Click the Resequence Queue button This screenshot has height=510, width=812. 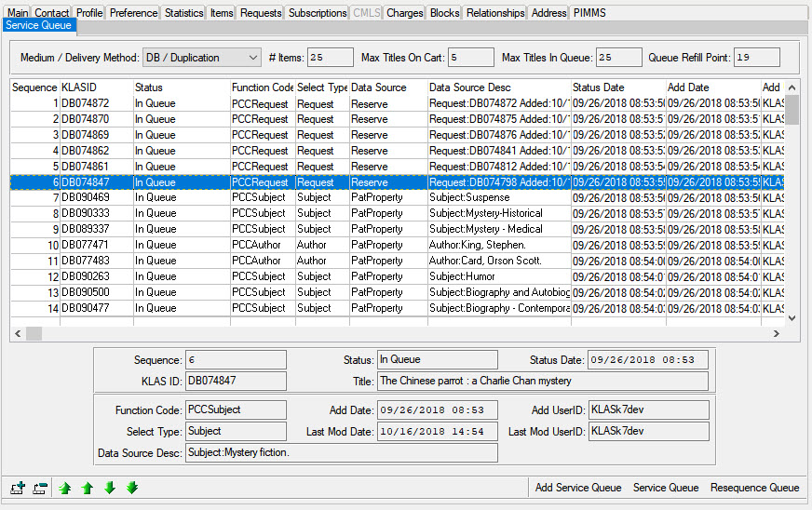[x=754, y=488]
